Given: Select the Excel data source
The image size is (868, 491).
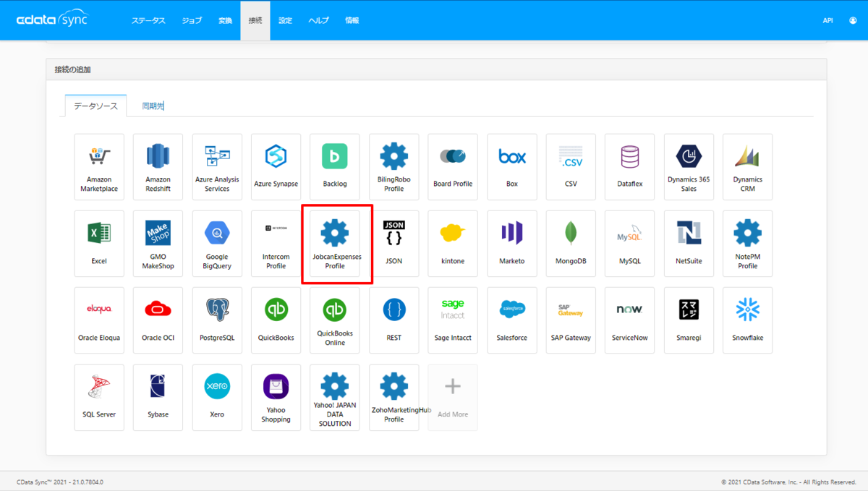Looking at the screenshot, I should [99, 244].
